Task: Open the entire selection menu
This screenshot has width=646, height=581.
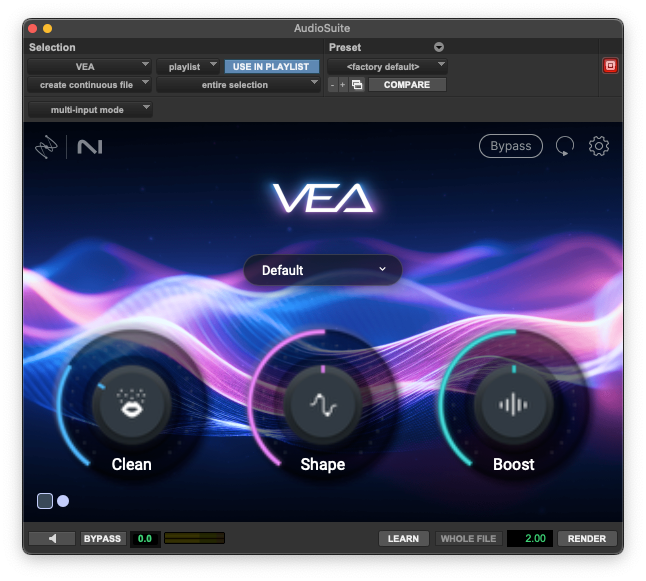Action: click(238, 85)
